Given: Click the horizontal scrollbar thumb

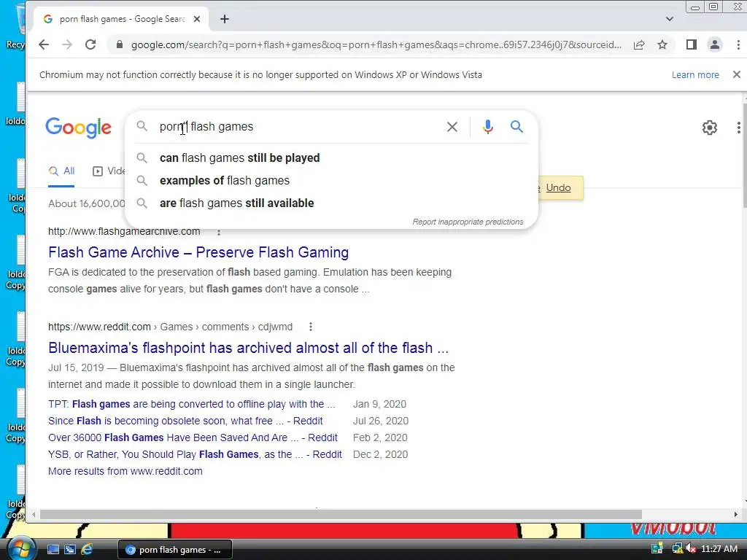Looking at the screenshot, I should click(x=341, y=515).
